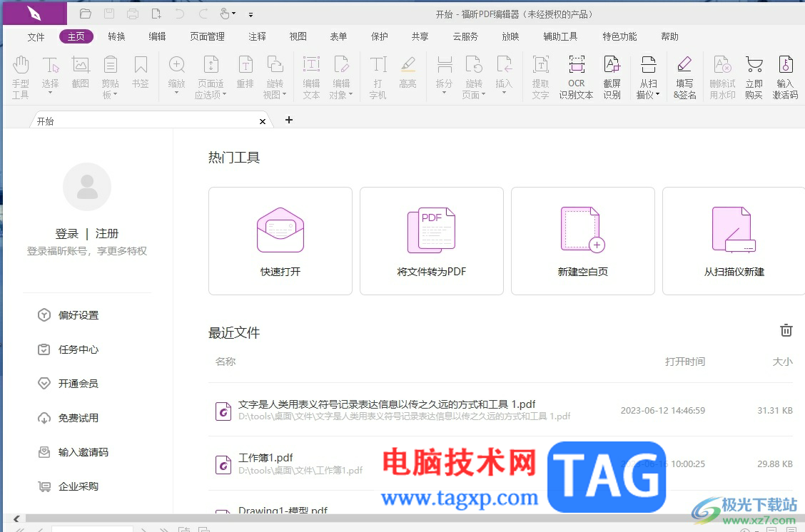
Task: Select Edit Text tool (编辑文本)
Action: click(311, 77)
